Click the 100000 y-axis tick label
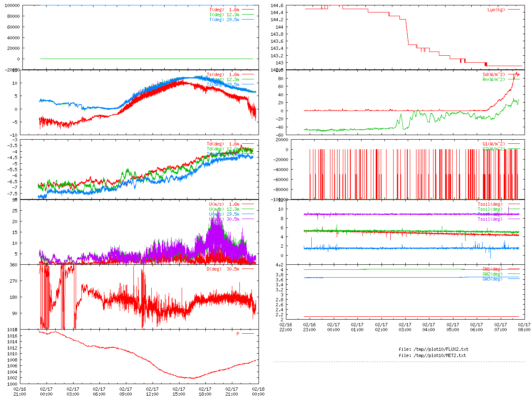Image resolution: width=532 pixels, height=399 pixels. point(12,5)
